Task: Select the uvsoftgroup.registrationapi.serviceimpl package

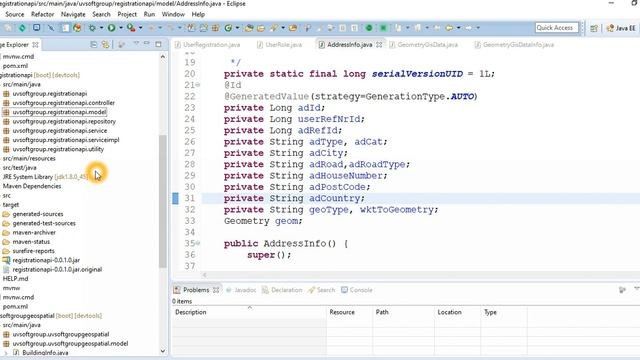Action: tap(66, 140)
